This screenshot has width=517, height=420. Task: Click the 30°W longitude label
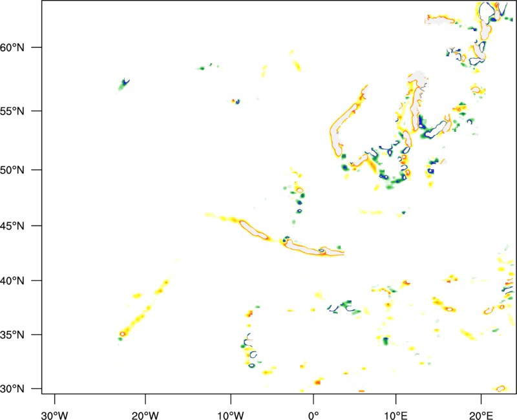click(54, 407)
